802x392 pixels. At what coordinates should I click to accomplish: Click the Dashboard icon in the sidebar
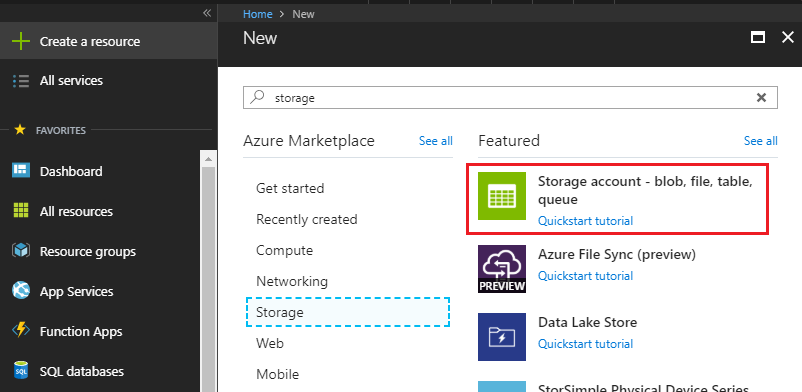(x=21, y=171)
